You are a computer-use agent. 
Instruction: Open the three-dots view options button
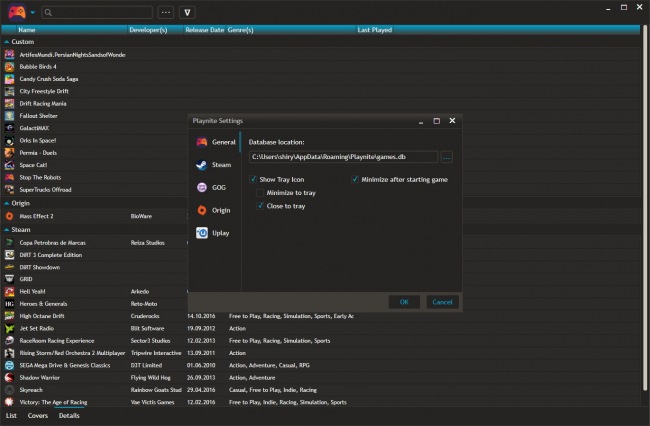click(166, 12)
